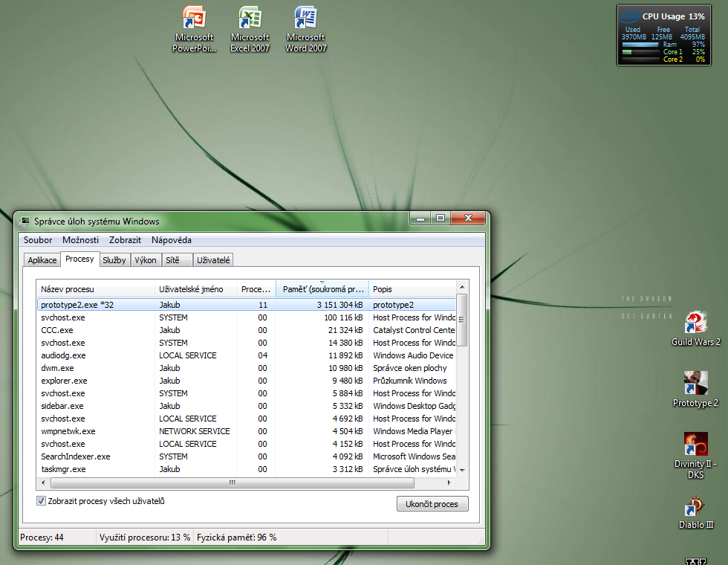Launch the Diablo III desktop icon
The height and width of the screenshot is (565, 728).
pyautogui.click(x=695, y=511)
